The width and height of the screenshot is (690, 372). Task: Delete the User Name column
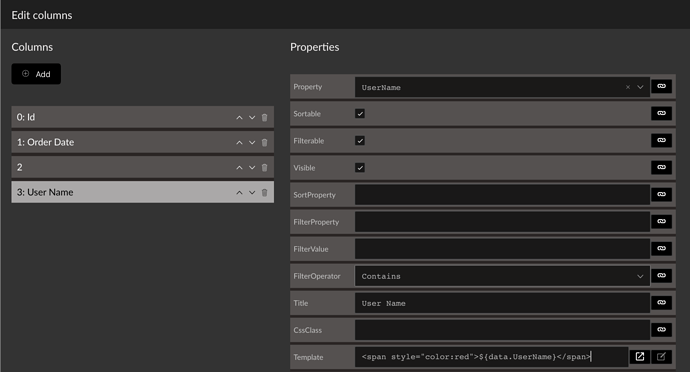pos(264,193)
